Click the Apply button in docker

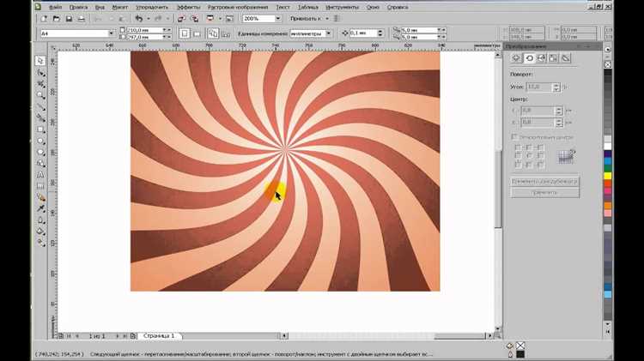point(544,192)
